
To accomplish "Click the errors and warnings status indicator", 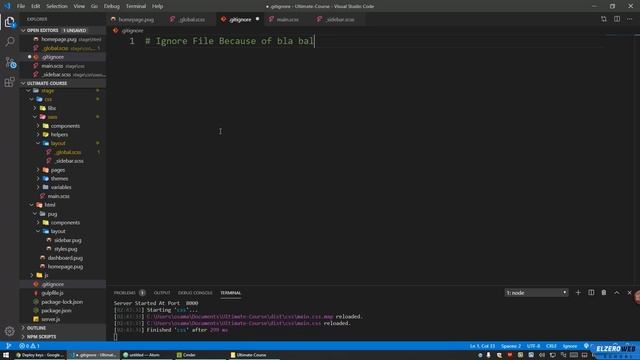I will coord(29,346).
